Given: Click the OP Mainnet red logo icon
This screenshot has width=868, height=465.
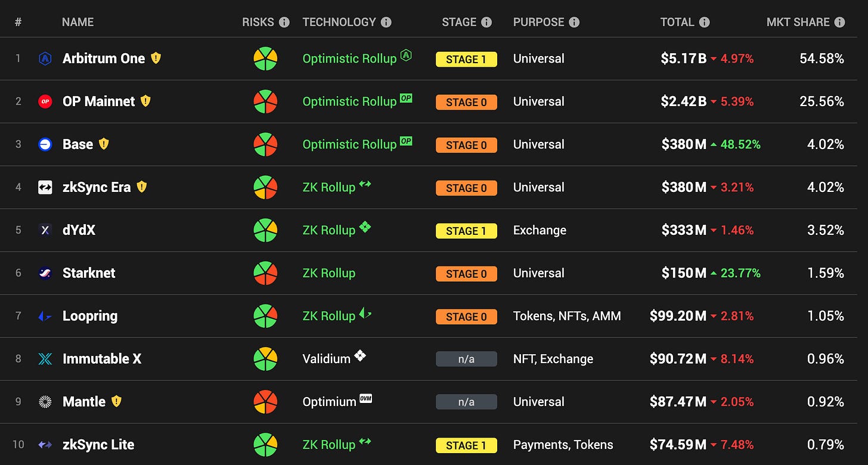Looking at the screenshot, I should coord(45,101).
